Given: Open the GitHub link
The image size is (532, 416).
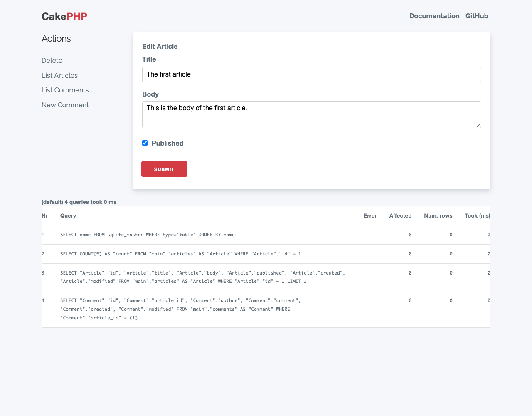Looking at the screenshot, I should [x=477, y=16].
